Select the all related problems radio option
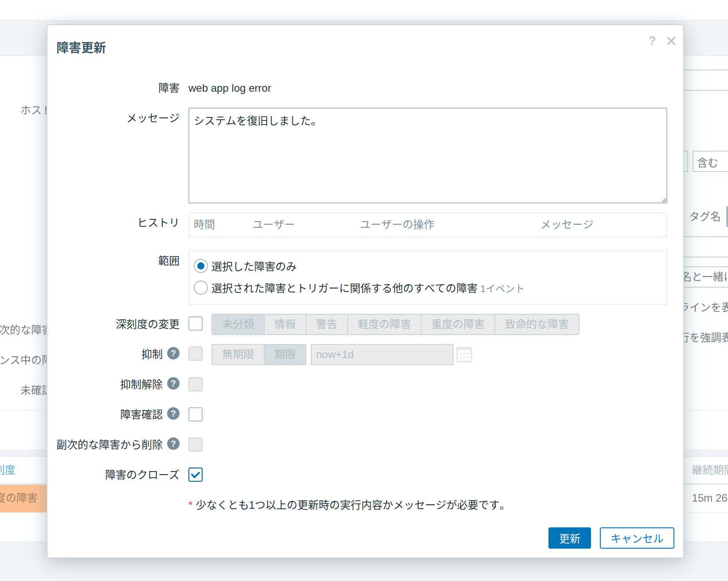This screenshot has height=581, width=728. tap(201, 288)
